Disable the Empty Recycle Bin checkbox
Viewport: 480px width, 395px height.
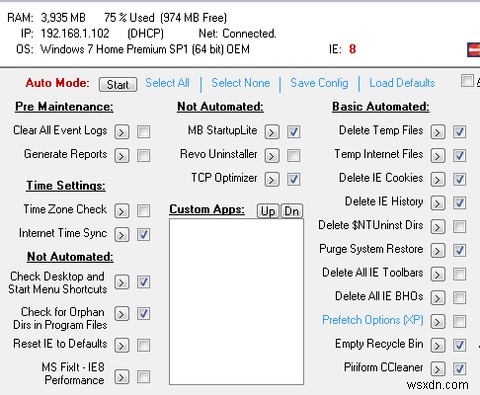(459, 345)
